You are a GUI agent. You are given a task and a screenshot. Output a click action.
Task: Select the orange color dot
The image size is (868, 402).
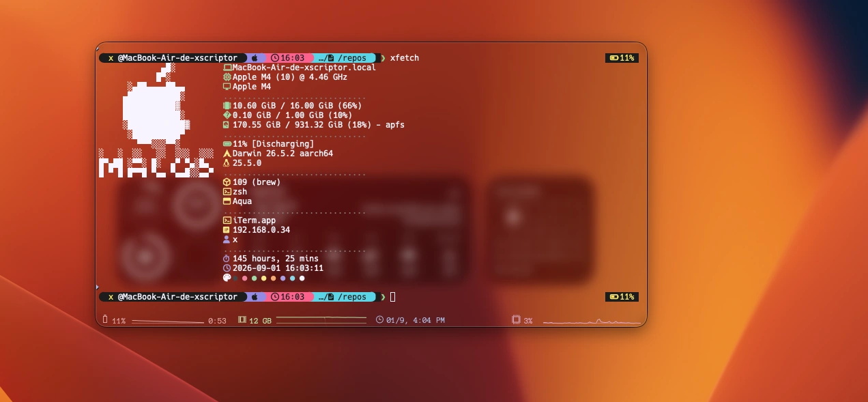tap(273, 278)
